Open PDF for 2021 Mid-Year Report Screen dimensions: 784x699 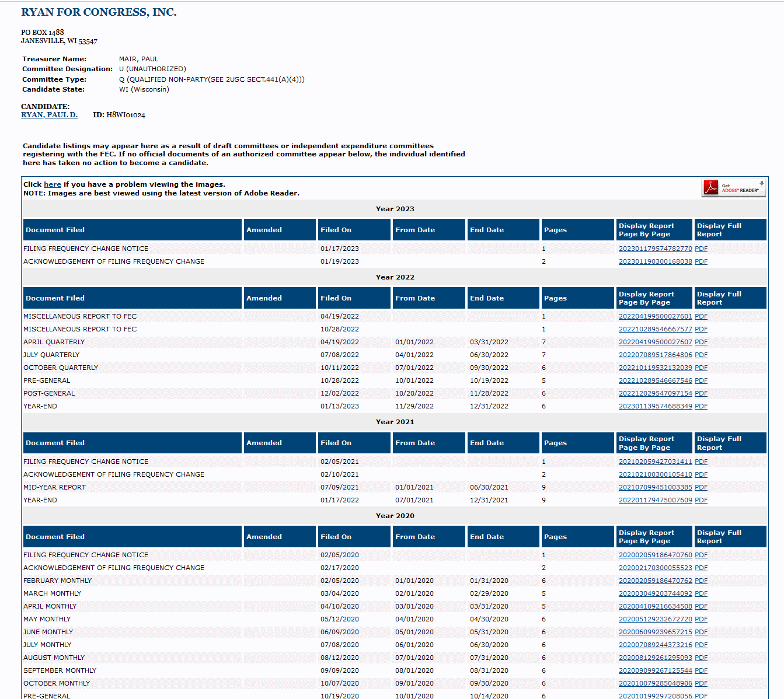[x=701, y=487]
